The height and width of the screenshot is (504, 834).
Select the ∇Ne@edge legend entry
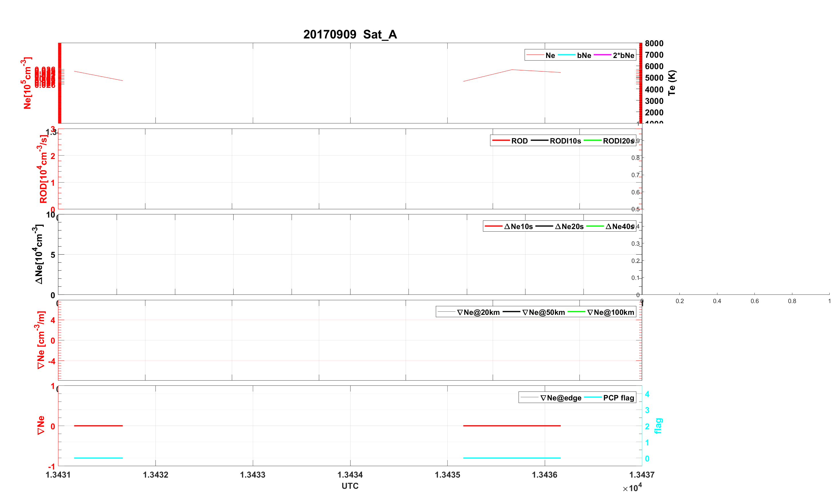[561, 398]
